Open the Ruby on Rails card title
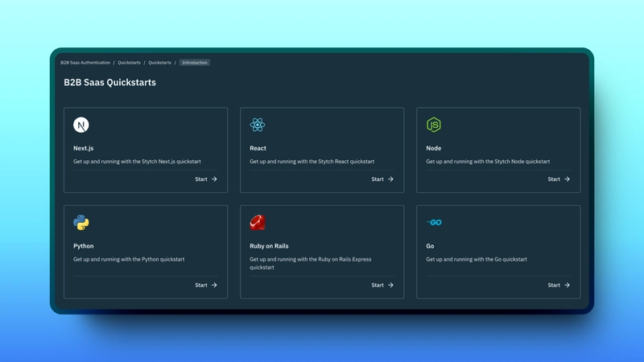Screen dimensions: 644x362 tap(269, 246)
